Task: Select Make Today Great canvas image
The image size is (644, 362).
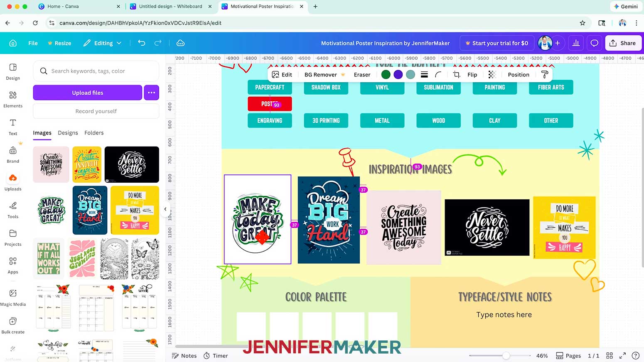Action: coord(258,219)
